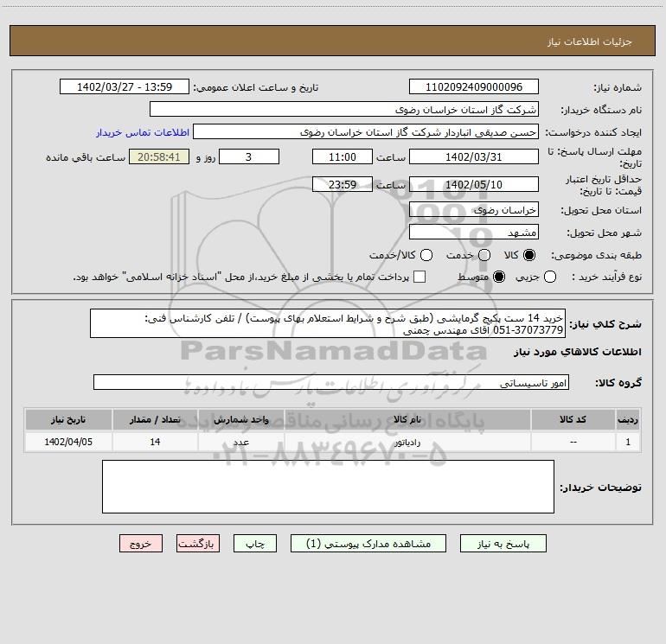Click the ردیف column header
Image resolution: width=666 pixels, height=644 pixels.
click(628, 419)
